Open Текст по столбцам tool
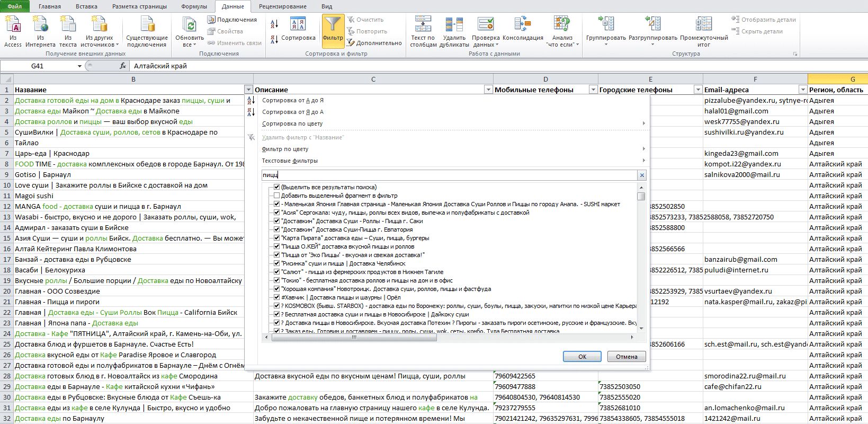 423,31
